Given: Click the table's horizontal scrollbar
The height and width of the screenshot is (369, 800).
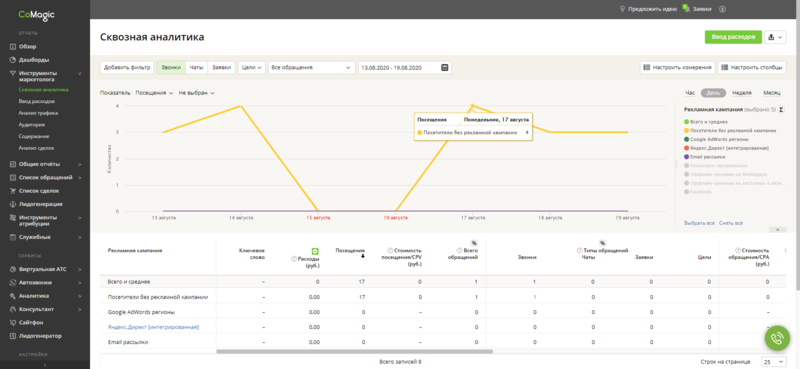Looking at the screenshot, I should 355,352.
